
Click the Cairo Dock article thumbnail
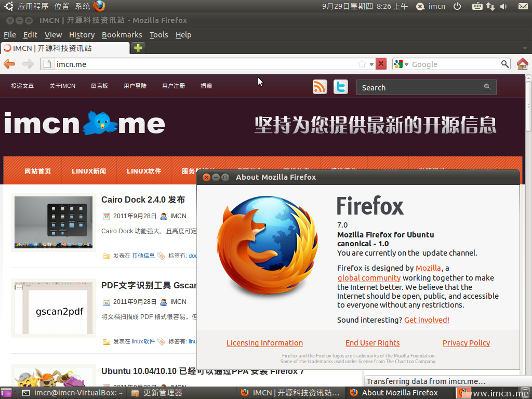[x=54, y=222]
